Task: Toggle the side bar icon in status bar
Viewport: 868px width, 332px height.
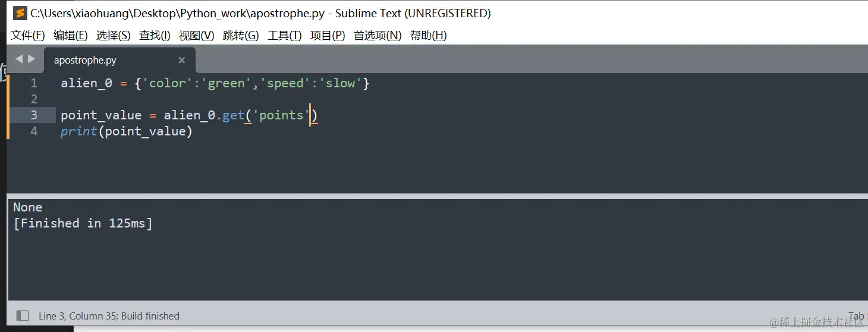Action: click(23, 315)
